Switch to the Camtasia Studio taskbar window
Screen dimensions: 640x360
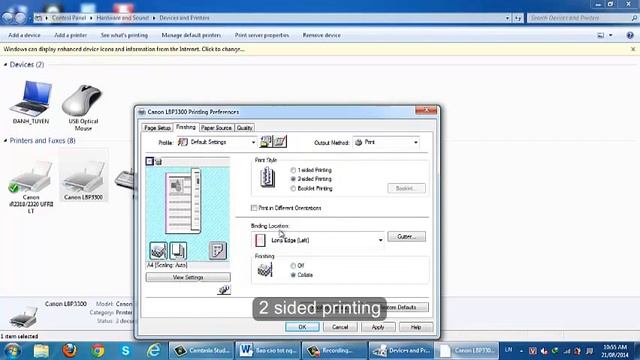(x=201, y=351)
